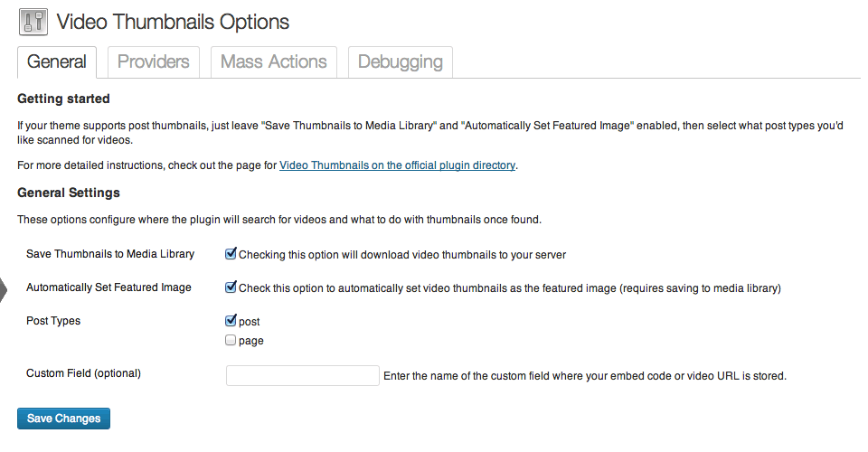Toggle Save Thumbnails to Media Library checkbox
This screenshot has height=452, width=868.
pos(231,254)
